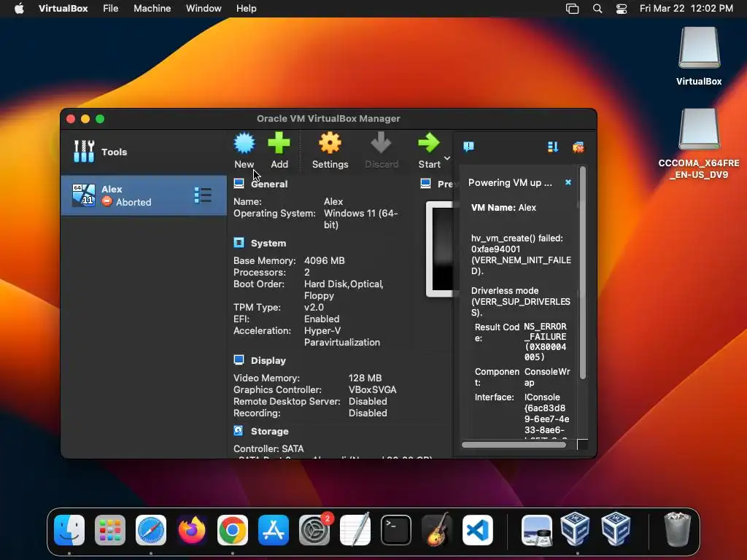Click the TPM Type v2.0 value
Viewport: 747px width, 560px height.
pos(314,307)
